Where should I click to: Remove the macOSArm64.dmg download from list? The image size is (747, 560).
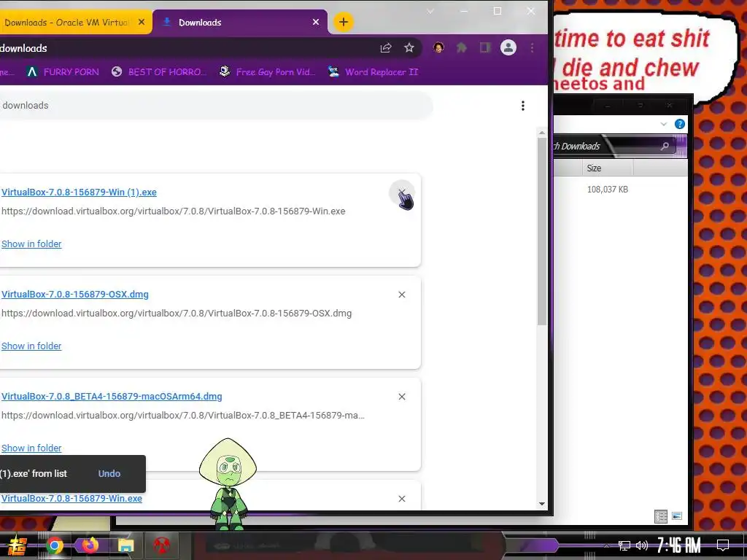[402, 397]
